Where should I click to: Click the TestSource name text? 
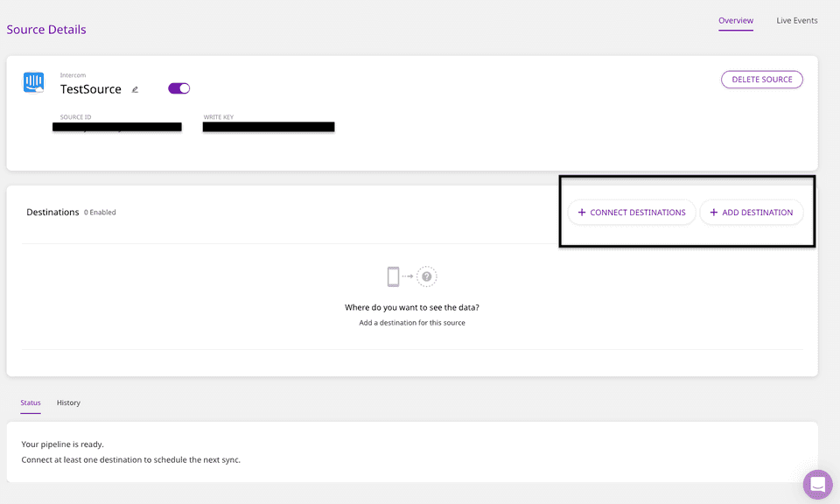click(x=91, y=89)
